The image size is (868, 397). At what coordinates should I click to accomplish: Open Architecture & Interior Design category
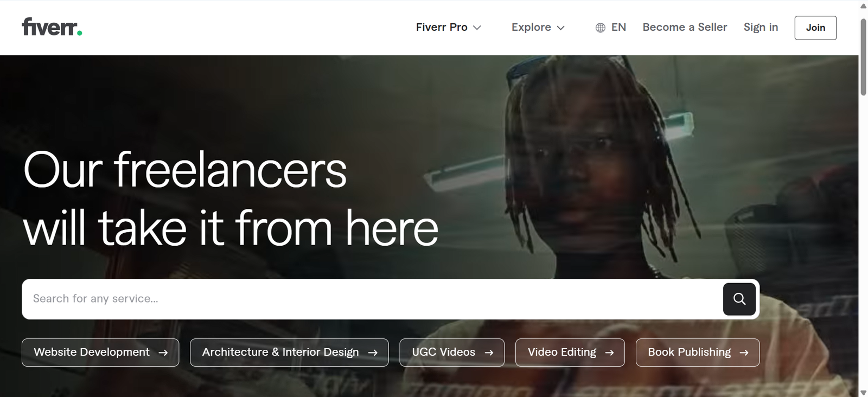pyautogui.click(x=289, y=353)
